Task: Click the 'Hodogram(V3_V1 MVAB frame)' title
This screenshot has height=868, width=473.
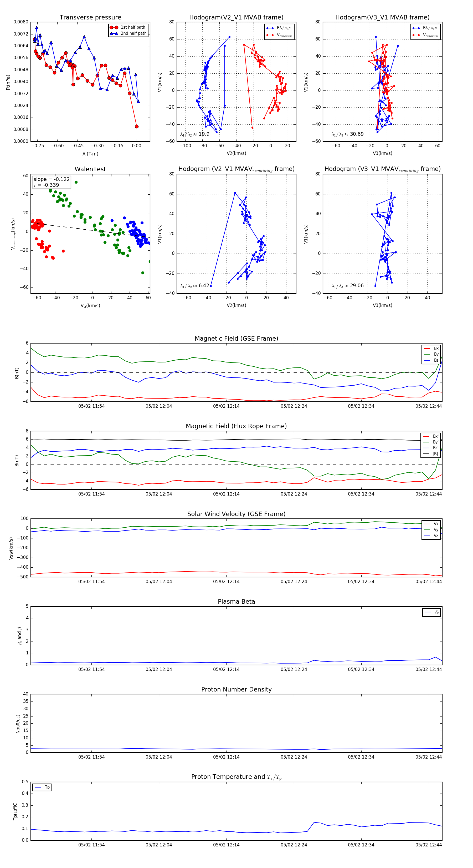Action: click(382, 18)
